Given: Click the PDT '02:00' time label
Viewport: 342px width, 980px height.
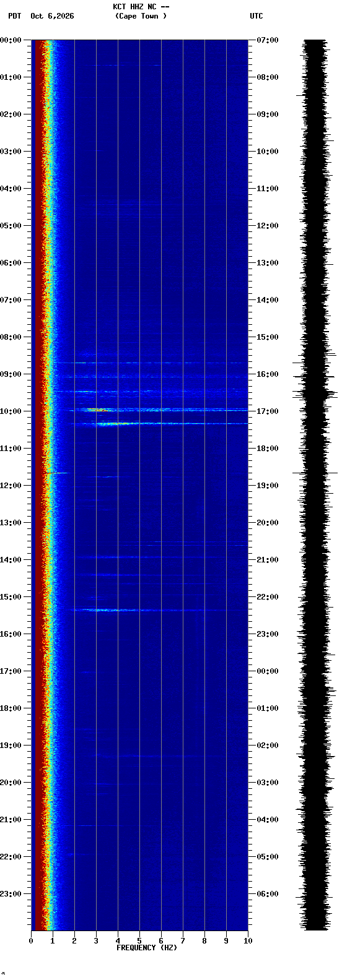Looking at the screenshot, I should [x=11, y=114].
